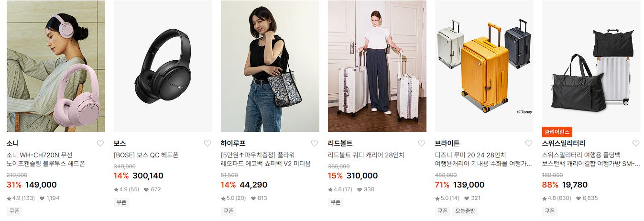Add 리드볼트 carrier to wishlist via heart
The height and width of the screenshot is (221, 644).
pos(422,144)
